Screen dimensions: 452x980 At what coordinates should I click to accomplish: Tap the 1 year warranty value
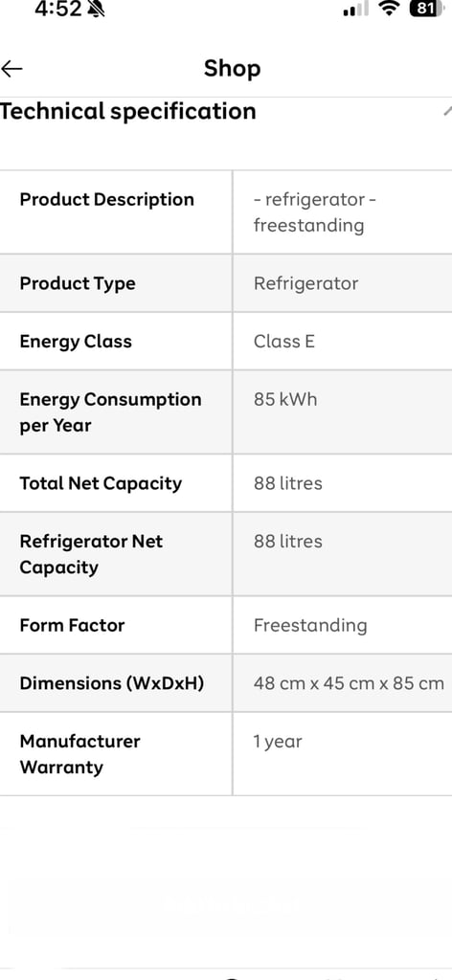(278, 742)
